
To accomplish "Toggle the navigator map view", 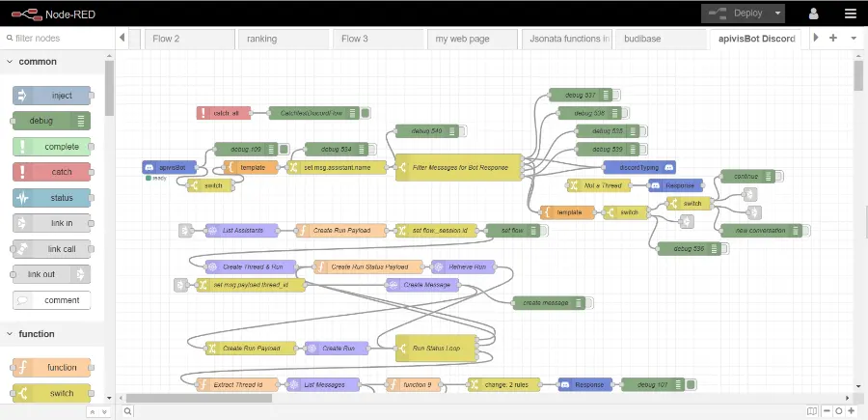I will 812,411.
